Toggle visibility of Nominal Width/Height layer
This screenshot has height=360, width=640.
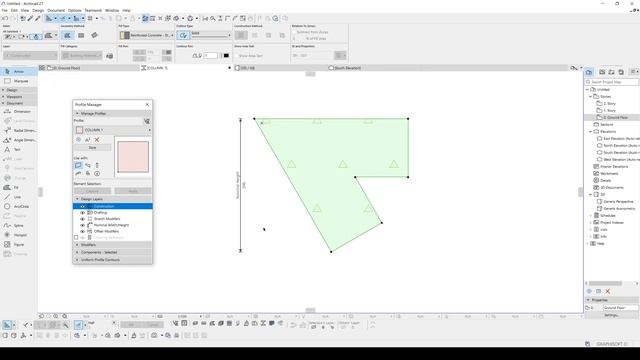pos(82,225)
